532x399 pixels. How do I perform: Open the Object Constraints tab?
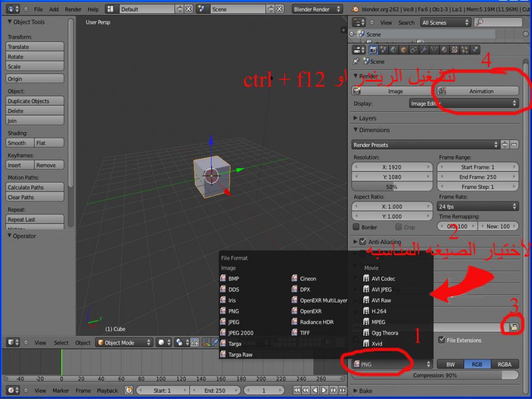(413, 50)
